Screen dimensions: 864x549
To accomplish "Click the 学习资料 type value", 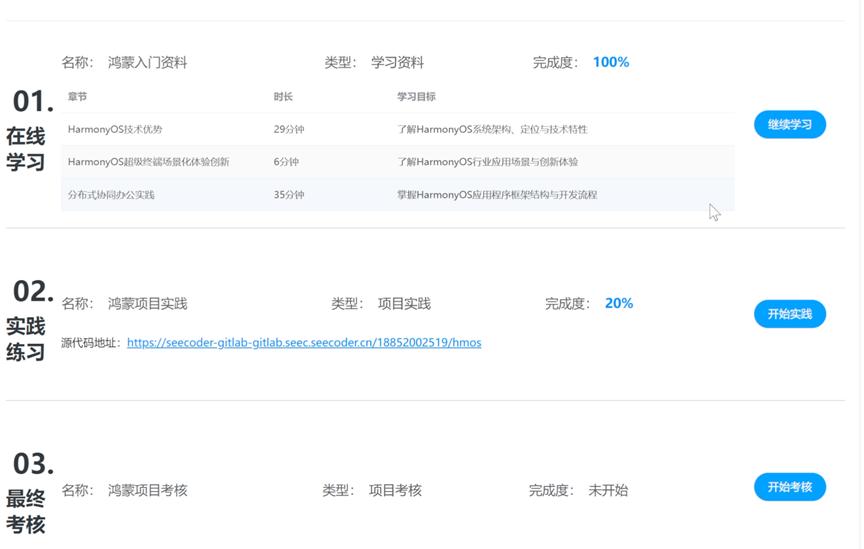I will tap(397, 62).
